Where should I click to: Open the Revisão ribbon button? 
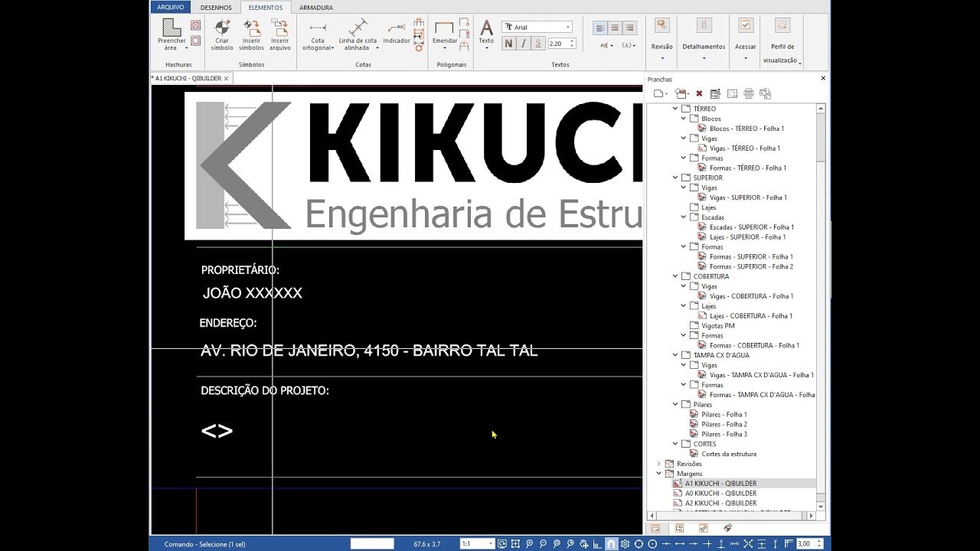pyautogui.click(x=662, y=38)
